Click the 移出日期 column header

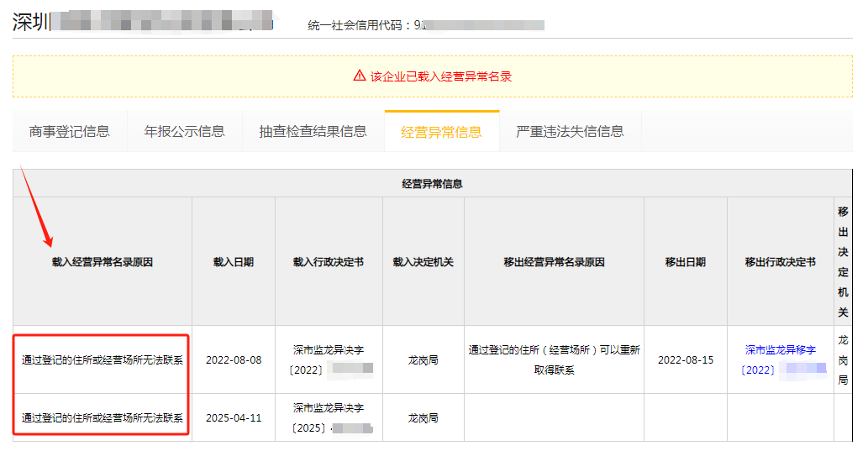coord(686,262)
